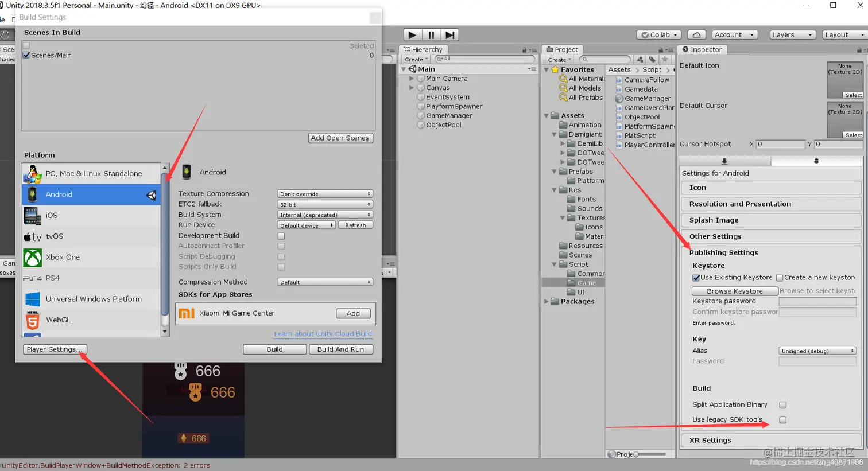Expand Canvas in Hierarchy

tap(411, 88)
